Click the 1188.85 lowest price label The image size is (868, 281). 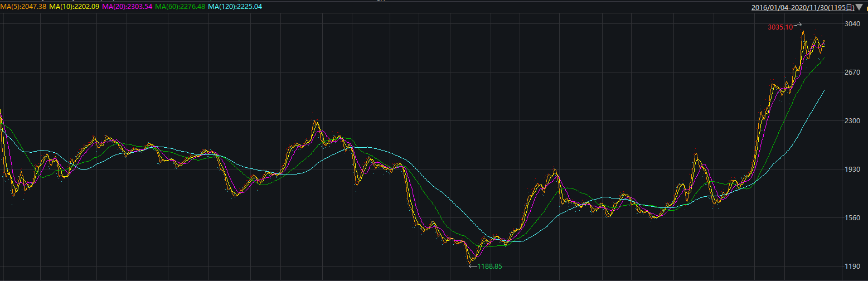point(489,267)
